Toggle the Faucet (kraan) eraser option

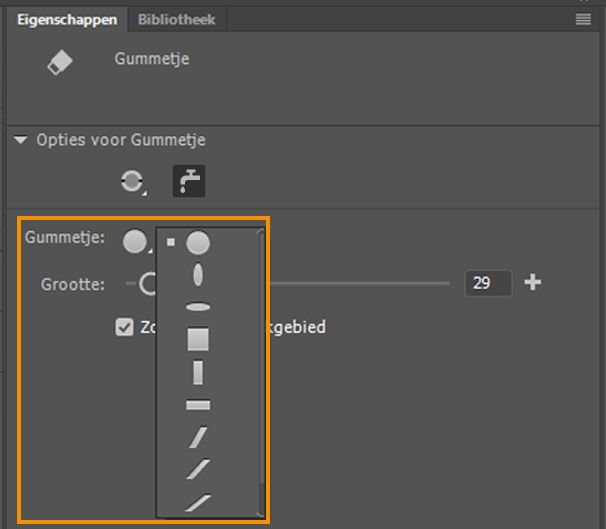[x=189, y=180]
